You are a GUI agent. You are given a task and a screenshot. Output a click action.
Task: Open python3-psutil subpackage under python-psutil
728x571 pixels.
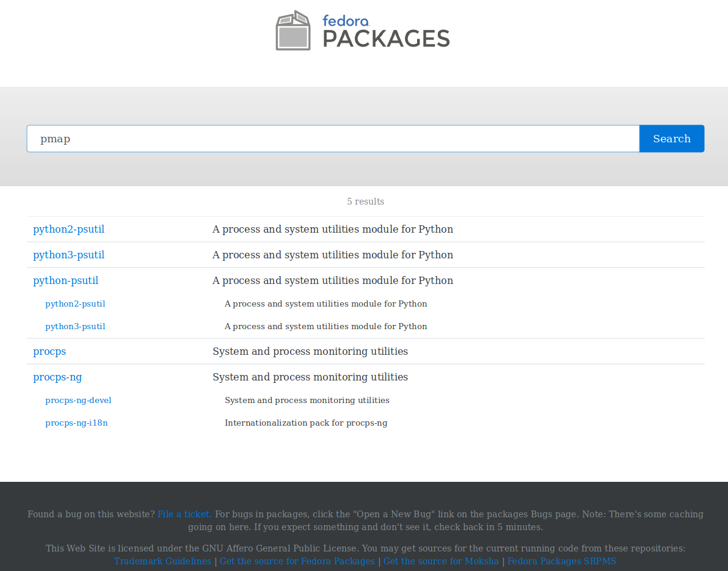coord(75,326)
